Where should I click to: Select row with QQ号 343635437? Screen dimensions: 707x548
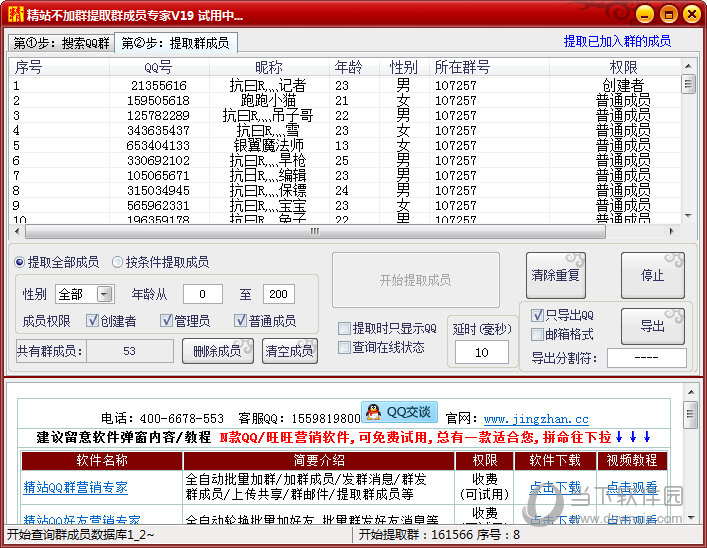click(345, 130)
